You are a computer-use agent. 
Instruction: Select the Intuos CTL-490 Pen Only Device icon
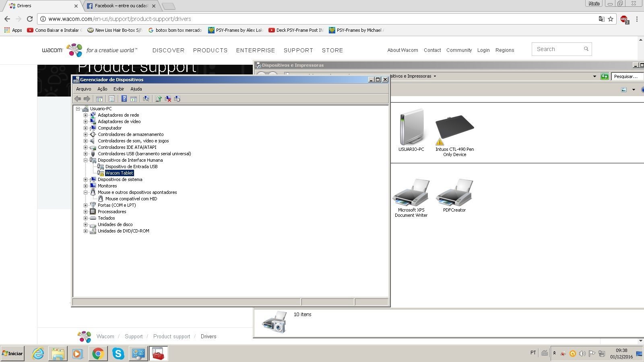click(454, 135)
